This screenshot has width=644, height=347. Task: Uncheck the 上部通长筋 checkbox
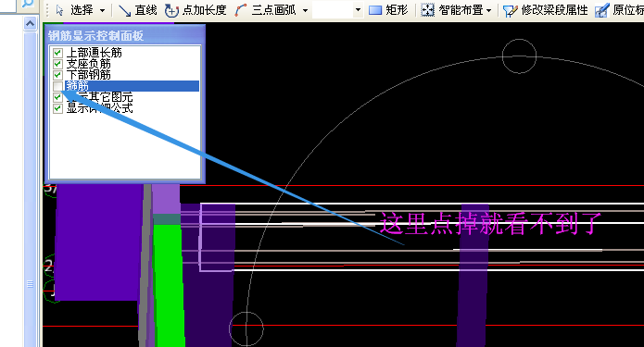coord(57,53)
